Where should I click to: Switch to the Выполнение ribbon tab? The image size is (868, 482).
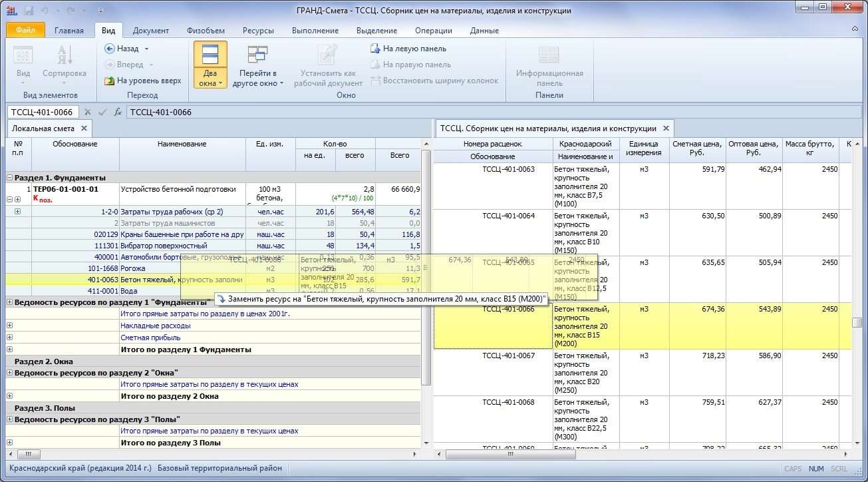[315, 31]
